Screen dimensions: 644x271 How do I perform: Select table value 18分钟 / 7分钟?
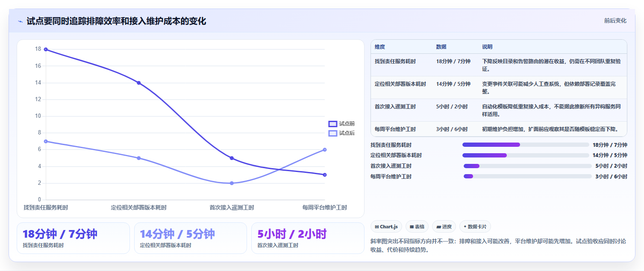click(x=453, y=61)
